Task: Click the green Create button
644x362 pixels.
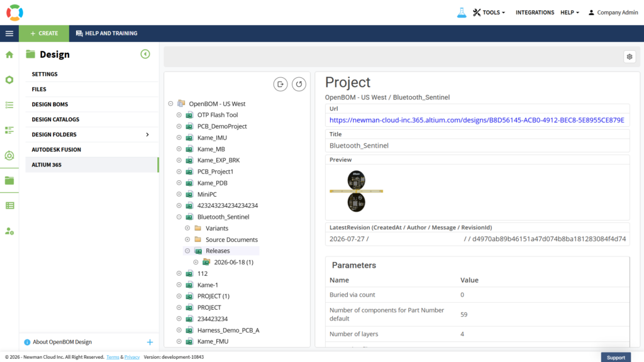Action: (44, 33)
